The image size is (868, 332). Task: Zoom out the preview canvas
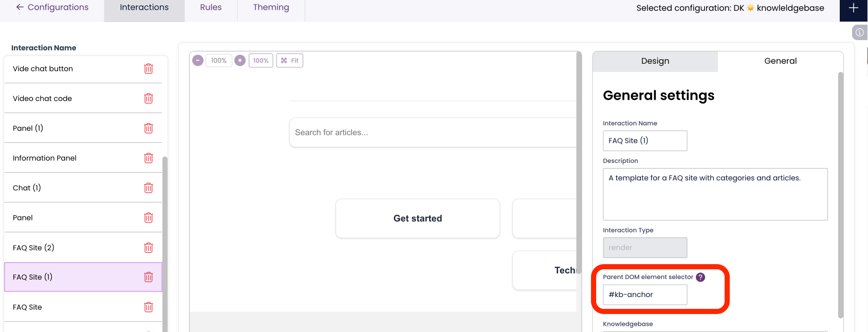coord(198,61)
